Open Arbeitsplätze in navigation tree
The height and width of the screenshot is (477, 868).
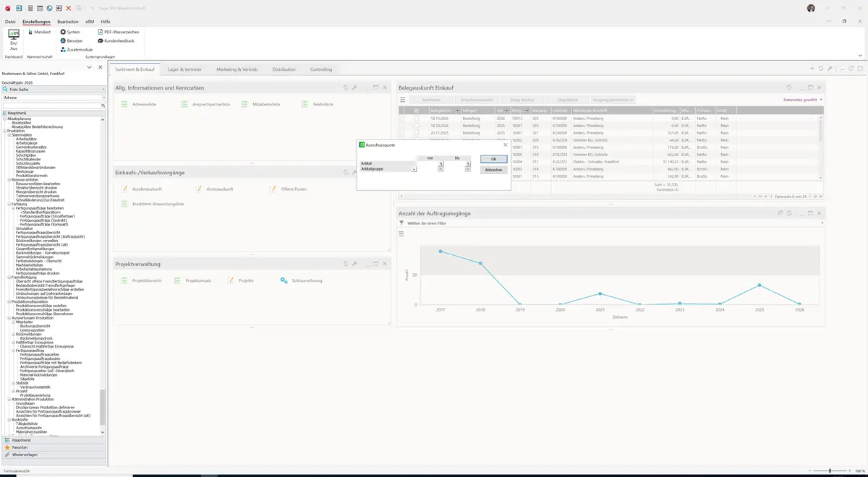[x=26, y=139]
